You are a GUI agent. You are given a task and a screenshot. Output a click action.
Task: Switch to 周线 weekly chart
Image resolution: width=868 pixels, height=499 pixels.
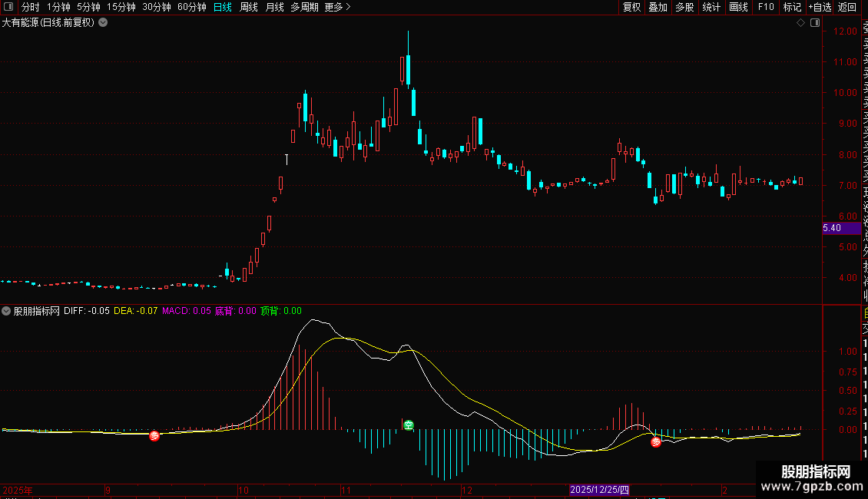coord(249,7)
